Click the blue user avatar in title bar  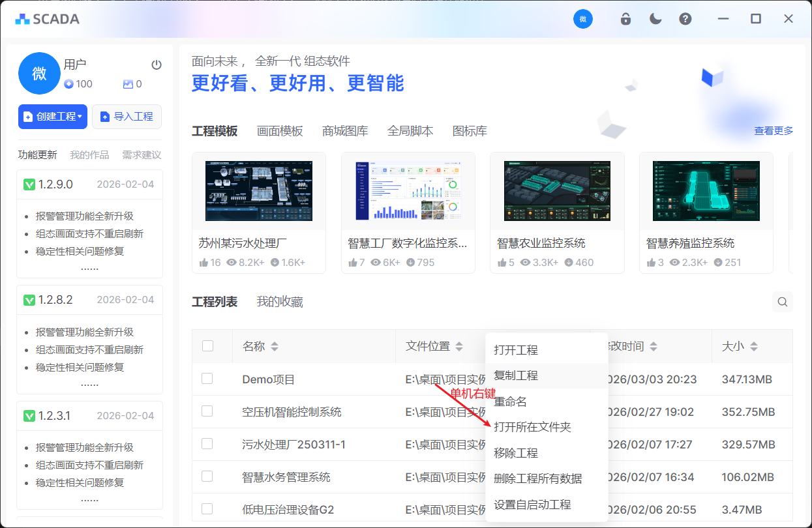pyautogui.click(x=583, y=19)
